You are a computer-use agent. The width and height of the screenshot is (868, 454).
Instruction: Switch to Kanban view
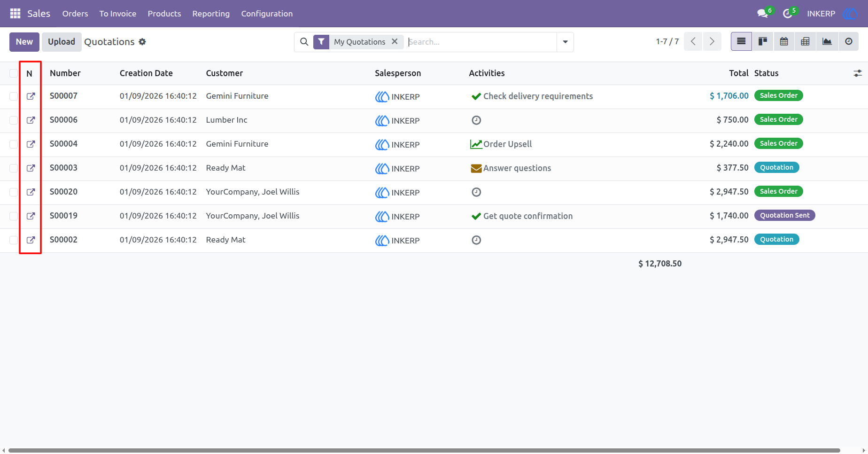click(x=763, y=41)
